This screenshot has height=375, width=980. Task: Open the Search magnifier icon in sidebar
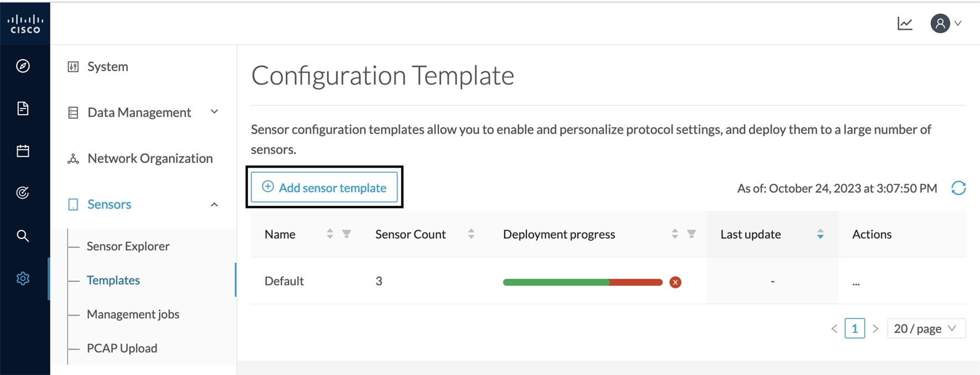tap(23, 236)
